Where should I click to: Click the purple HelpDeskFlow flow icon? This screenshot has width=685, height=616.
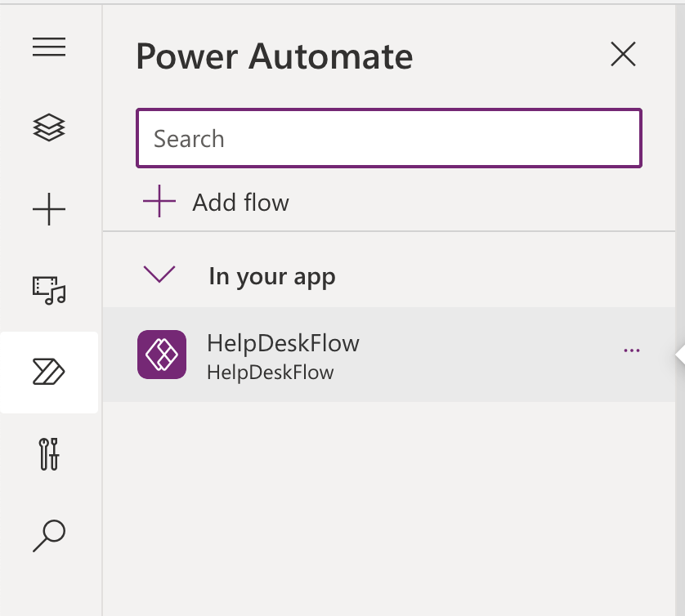pos(162,355)
